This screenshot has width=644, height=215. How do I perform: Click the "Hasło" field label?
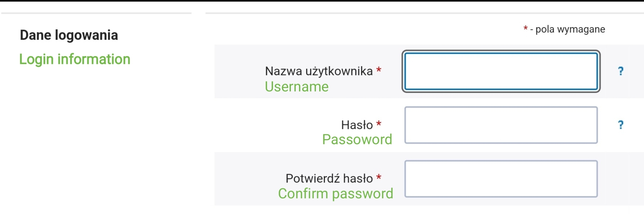357,125
